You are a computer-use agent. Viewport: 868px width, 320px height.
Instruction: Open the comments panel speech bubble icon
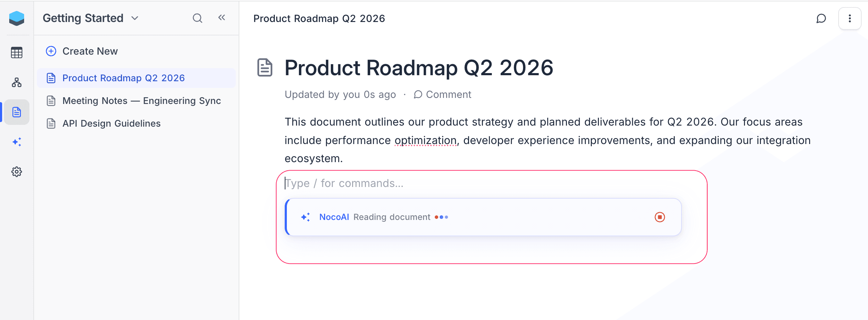click(x=821, y=18)
